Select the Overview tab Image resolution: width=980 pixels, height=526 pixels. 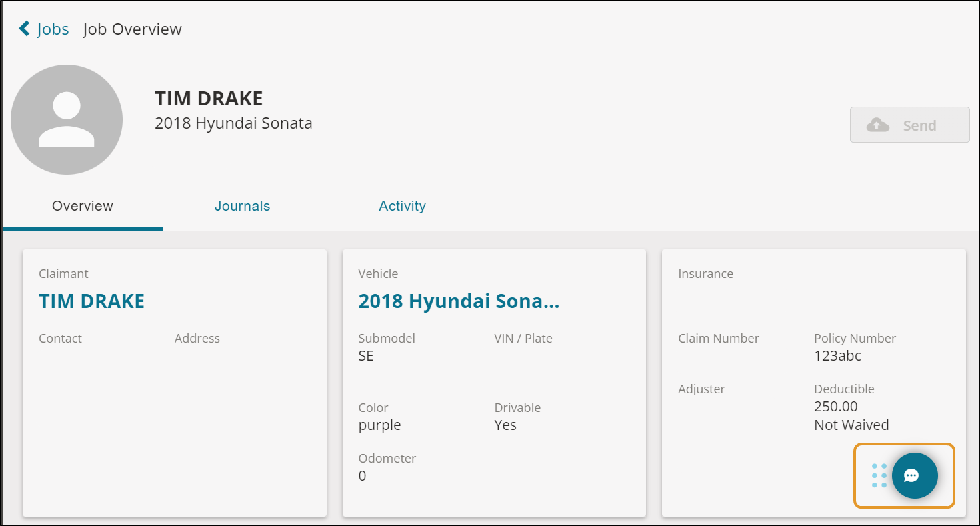tap(83, 206)
